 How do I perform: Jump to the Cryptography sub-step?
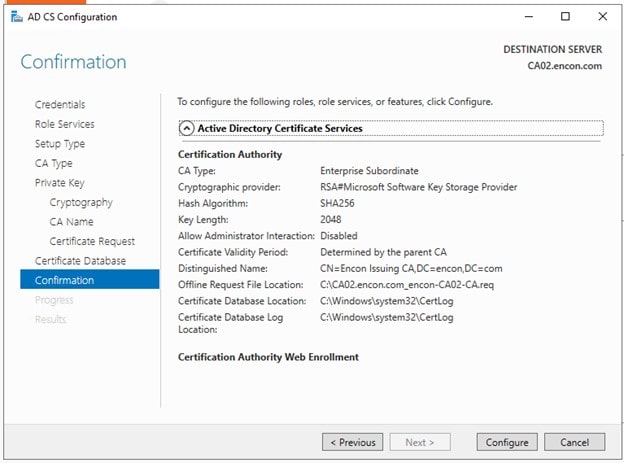(x=81, y=202)
